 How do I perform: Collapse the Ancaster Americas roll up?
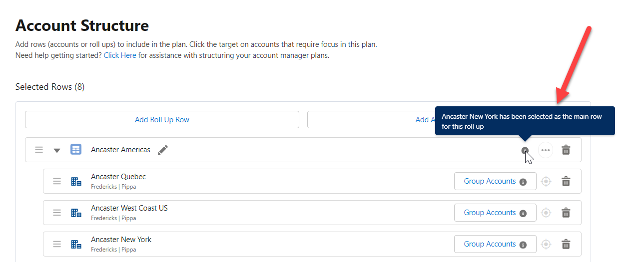pos(57,150)
